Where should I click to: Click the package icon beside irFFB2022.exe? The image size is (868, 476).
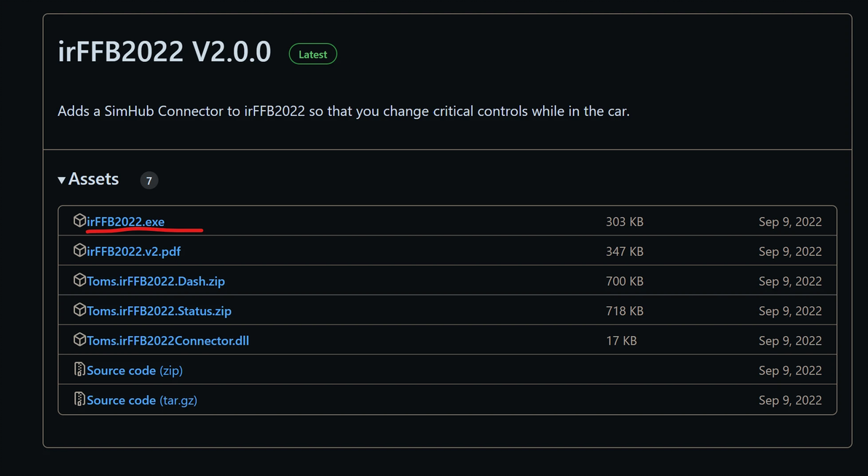(79, 221)
